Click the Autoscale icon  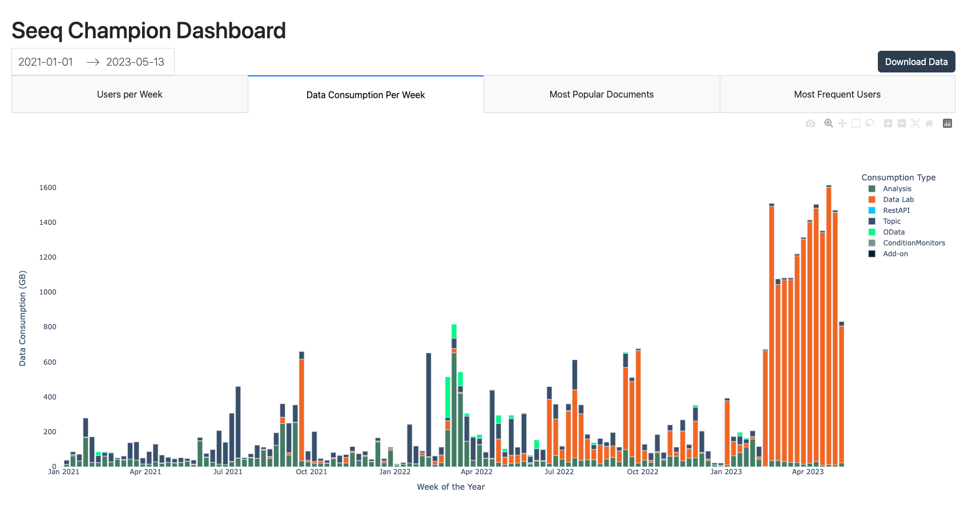coord(916,123)
